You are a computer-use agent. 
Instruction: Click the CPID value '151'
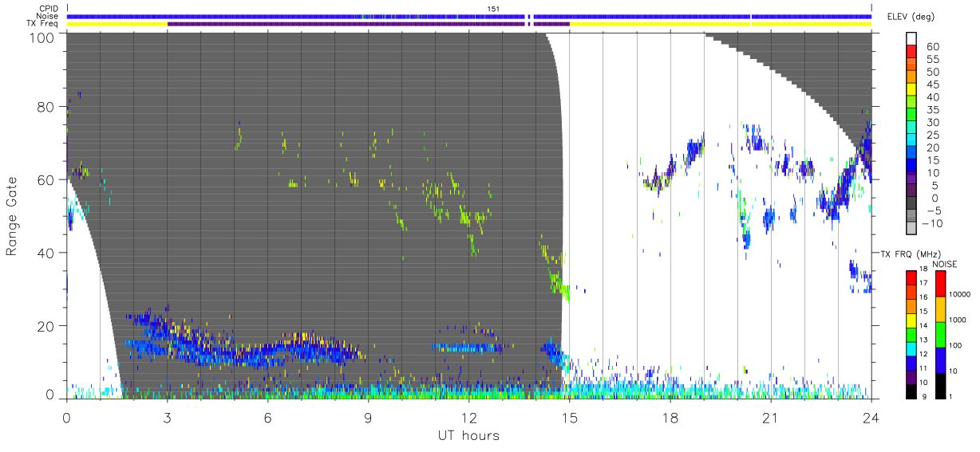tap(493, 8)
